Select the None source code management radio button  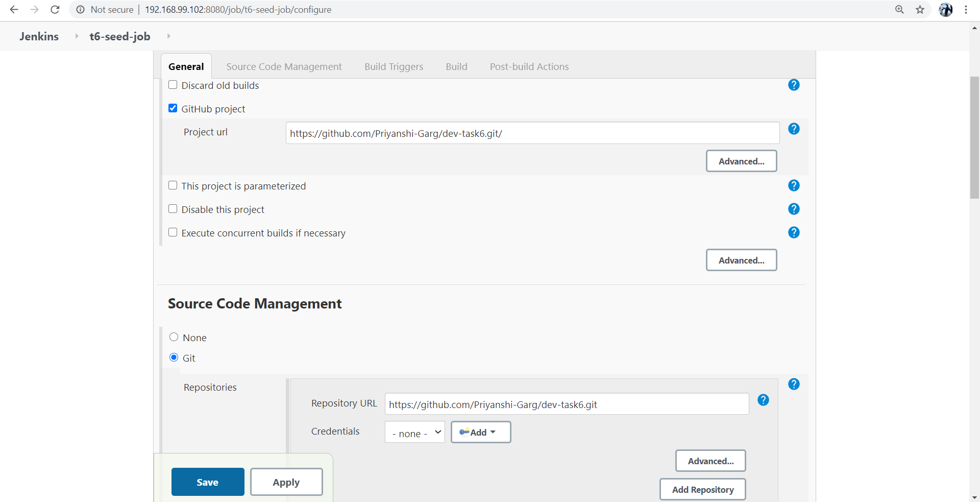pyautogui.click(x=174, y=337)
